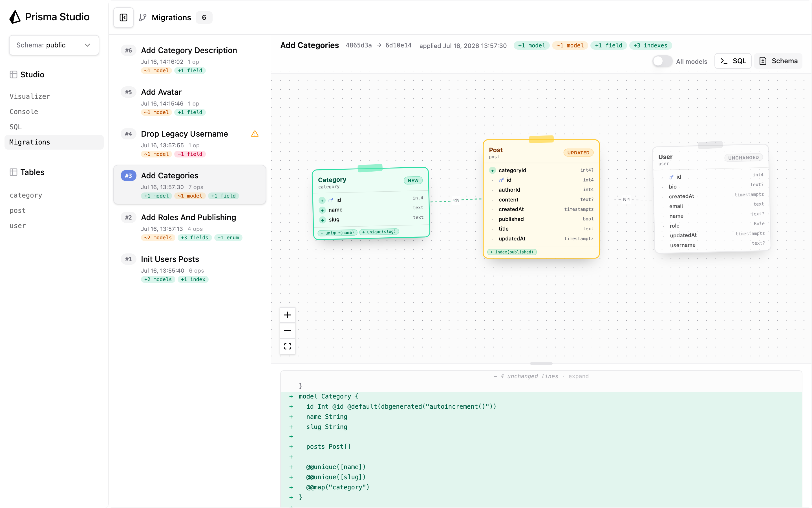Select migration Add Categories
Image resolution: width=812 pixels, height=508 pixels.
click(189, 185)
